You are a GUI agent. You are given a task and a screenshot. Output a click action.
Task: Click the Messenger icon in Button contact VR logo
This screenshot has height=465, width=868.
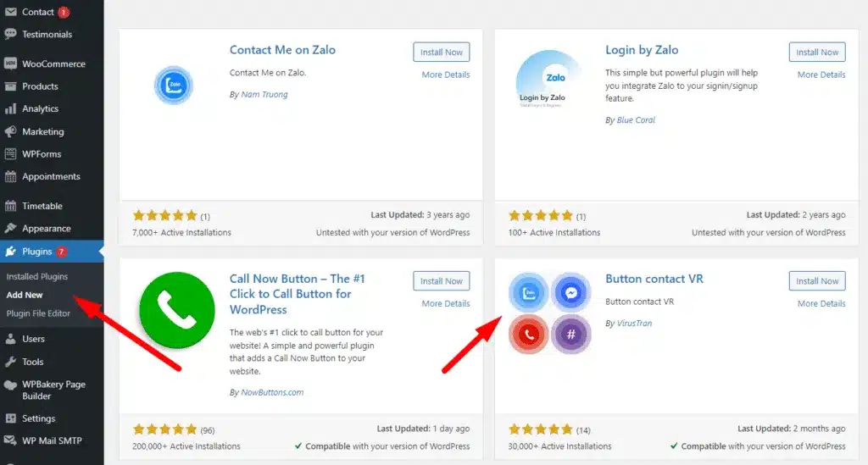[570, 292]
